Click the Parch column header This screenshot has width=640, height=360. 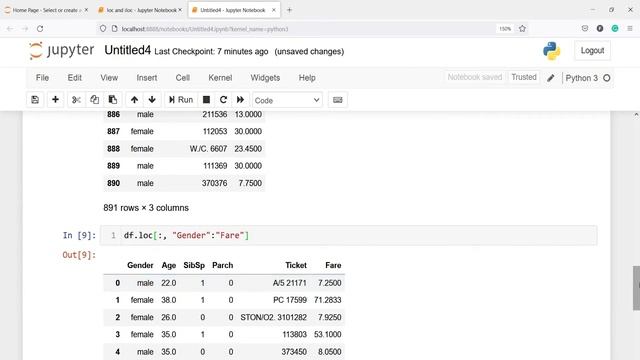pyautogui.click(x=222, y=265)
